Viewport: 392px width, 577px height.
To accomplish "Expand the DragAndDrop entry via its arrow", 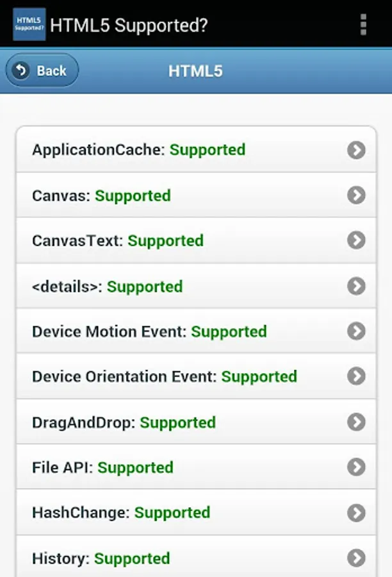I will (356, 422).
